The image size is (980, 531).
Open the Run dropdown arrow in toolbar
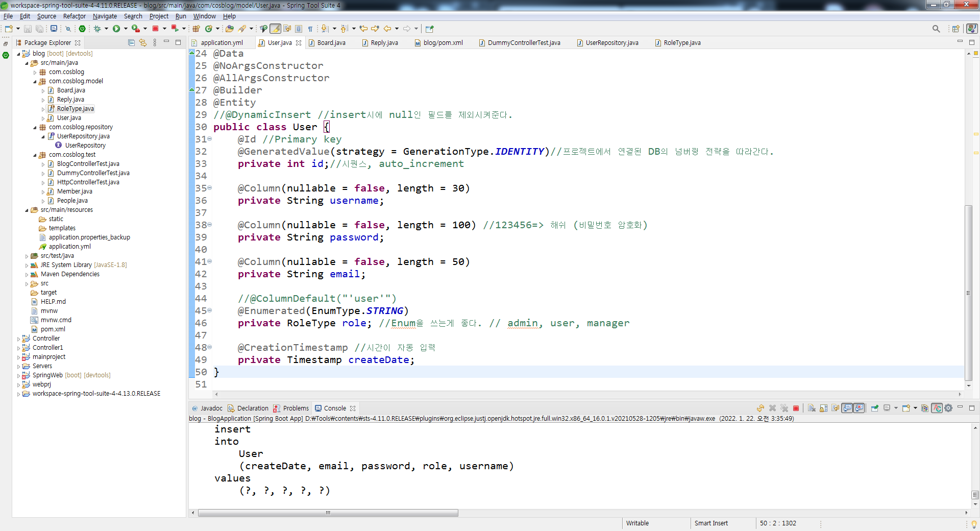pos(126,29)
